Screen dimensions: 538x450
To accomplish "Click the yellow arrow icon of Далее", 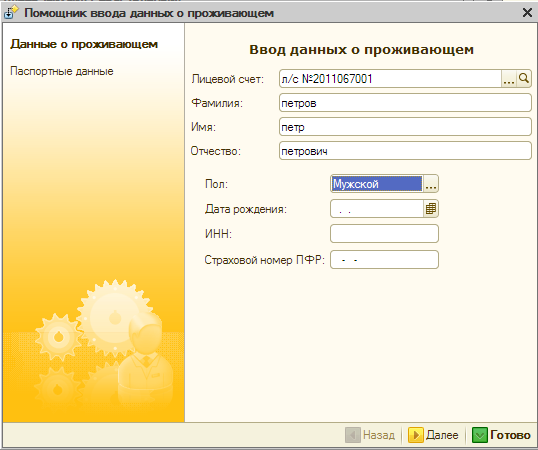I will (416, 435).
